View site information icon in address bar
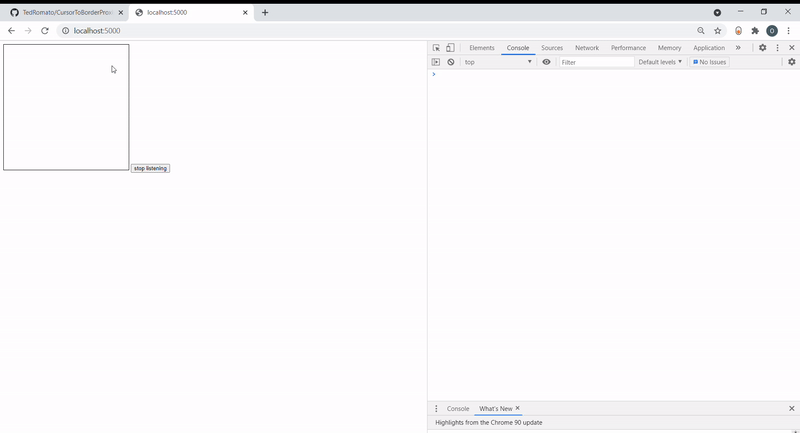Viewport: 800px width, 433px height. (65, 31)
